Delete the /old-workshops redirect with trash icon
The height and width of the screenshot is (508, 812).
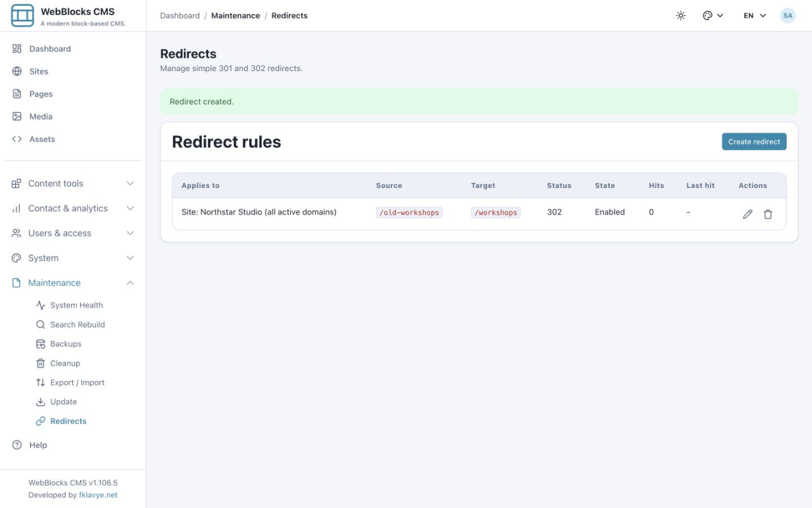768,215
